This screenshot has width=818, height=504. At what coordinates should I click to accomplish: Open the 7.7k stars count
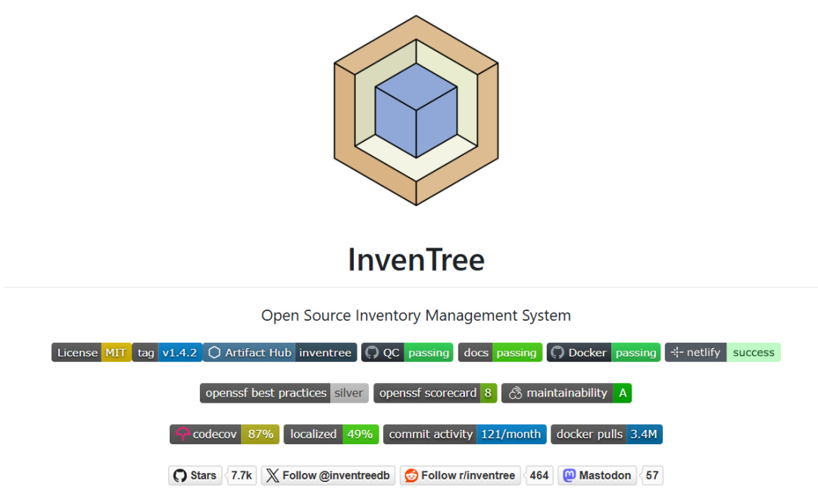coord(242,475)
